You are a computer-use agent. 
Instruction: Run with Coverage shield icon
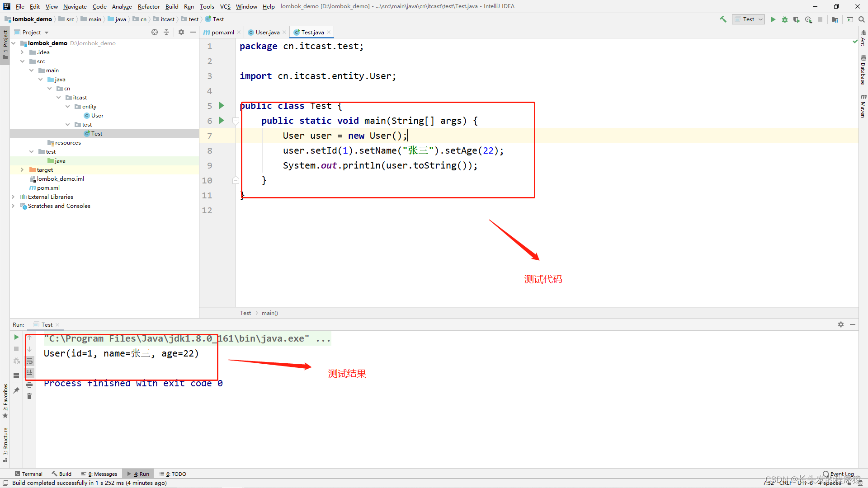797,19
